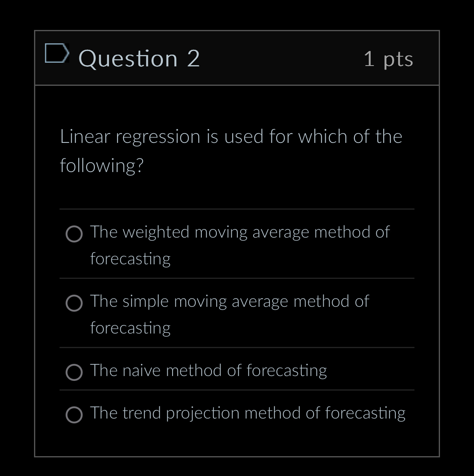Click the text 'The trend projection method of forecasting'
Screen dimensions: 474x476
point(248,413)
